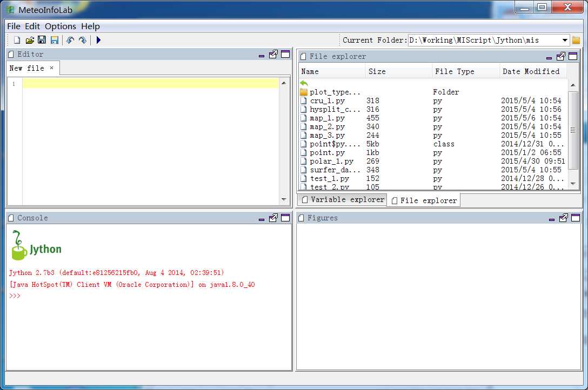Select the Figures panel title bar
This screenshot has width=588, height=390.
tap(439, 218)
